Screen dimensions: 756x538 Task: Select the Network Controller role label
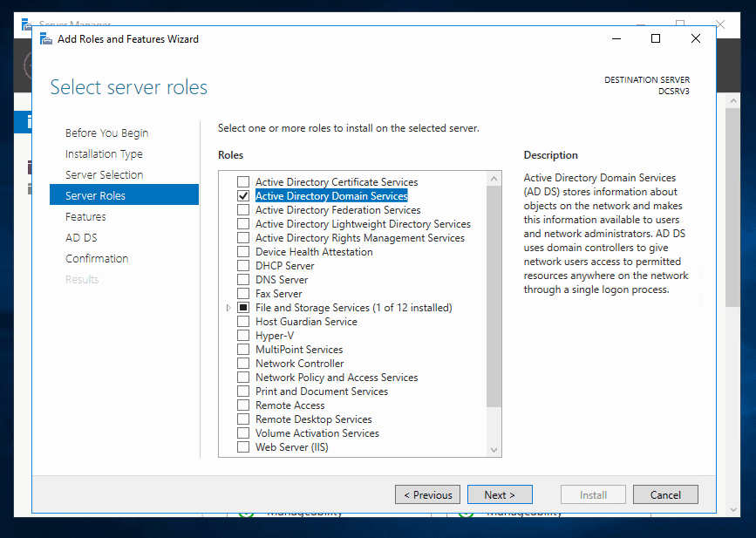(x=299, y=364)
